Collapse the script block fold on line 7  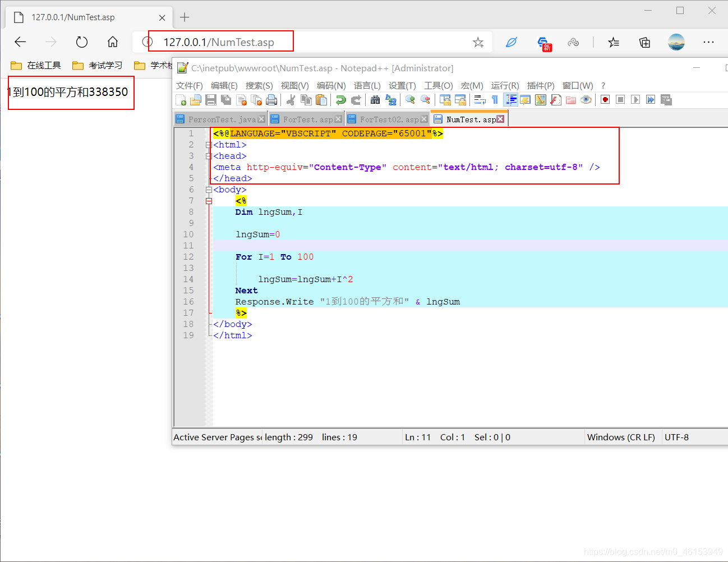[209, 201]
